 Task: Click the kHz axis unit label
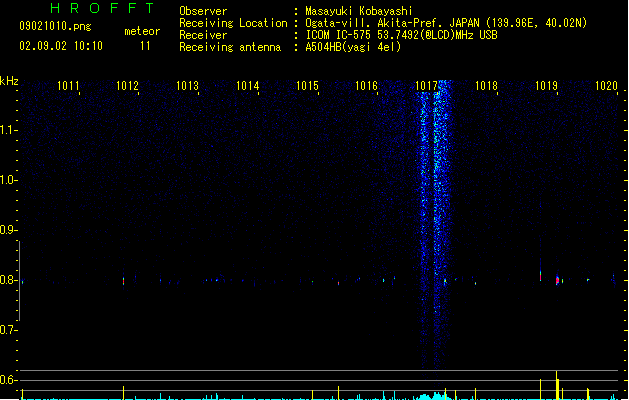click(x=9, y=81)
